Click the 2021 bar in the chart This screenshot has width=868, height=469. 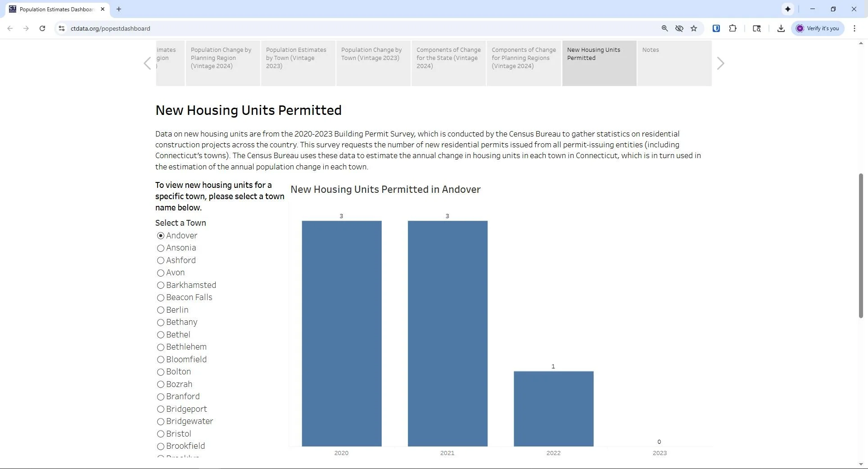[448, 333]
